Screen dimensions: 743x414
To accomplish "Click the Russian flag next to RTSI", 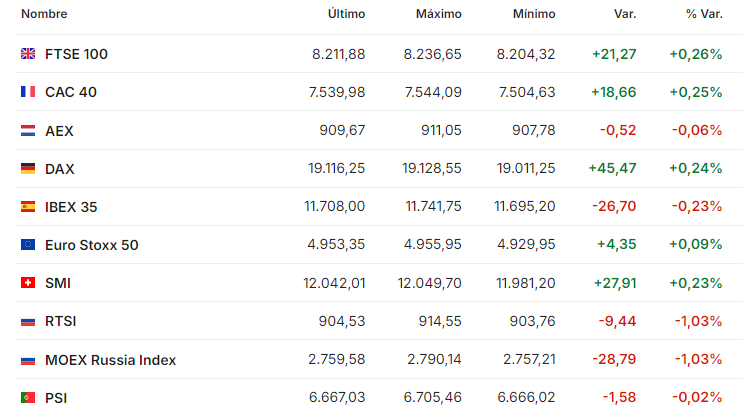I will coord(28,322).
